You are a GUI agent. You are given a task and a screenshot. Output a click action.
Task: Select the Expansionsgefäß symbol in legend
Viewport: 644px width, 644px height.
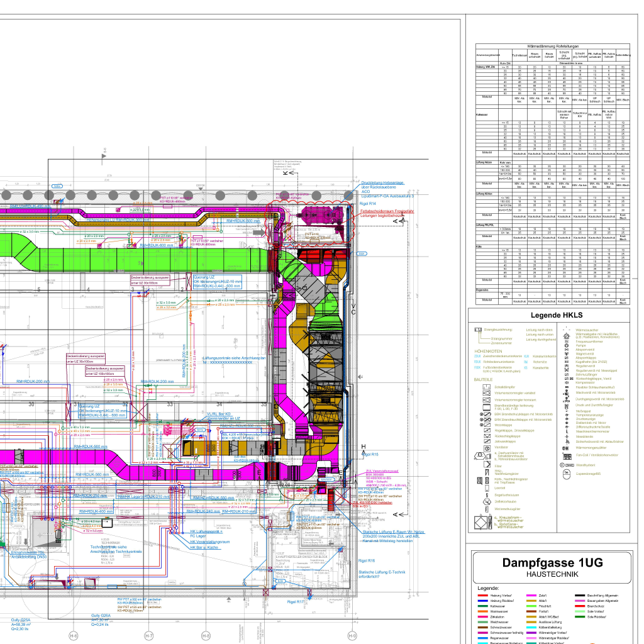tap(566, 473)
